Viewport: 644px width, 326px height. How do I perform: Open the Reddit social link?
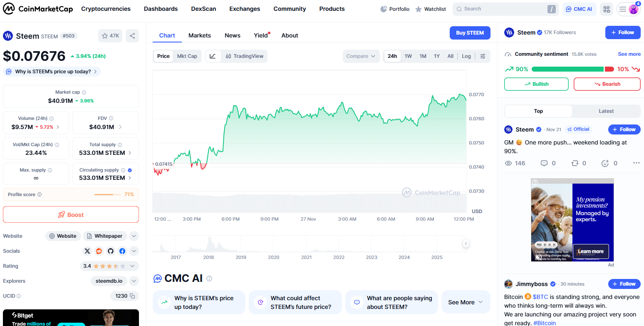[99, 251]
